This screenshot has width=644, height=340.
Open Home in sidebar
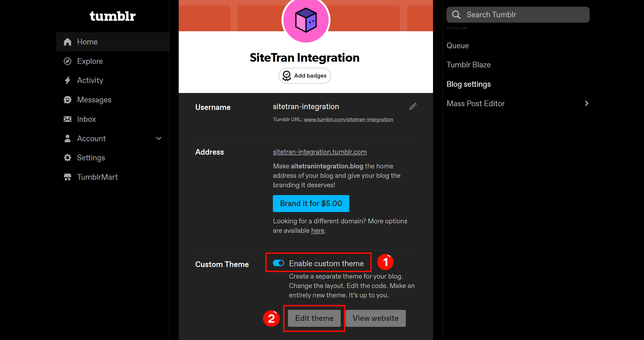pos(113,42)
